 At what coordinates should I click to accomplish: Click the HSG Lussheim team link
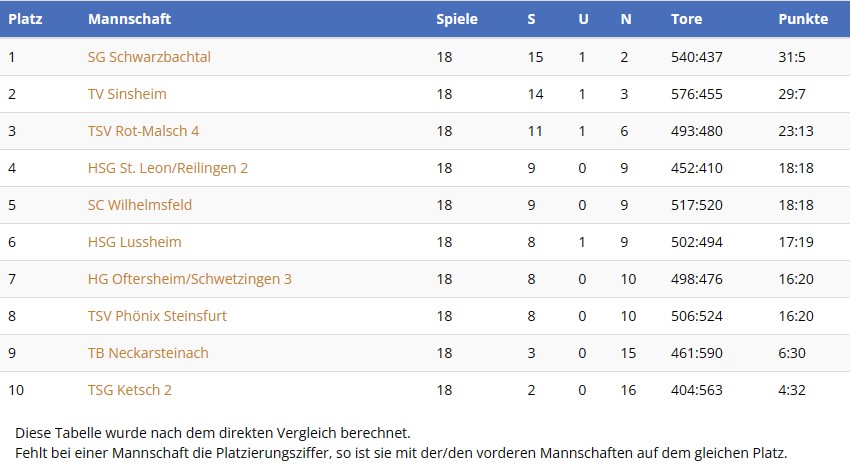coord(134,242)
